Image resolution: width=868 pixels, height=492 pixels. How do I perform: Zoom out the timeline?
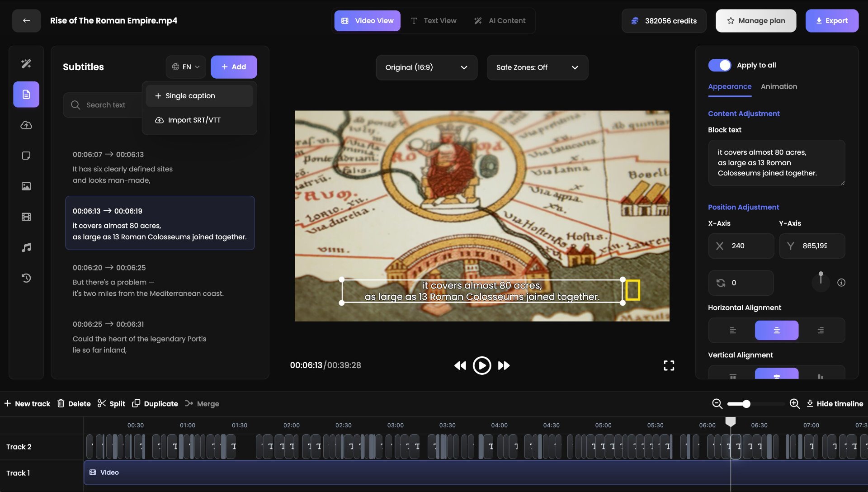(x=717, y=404)
